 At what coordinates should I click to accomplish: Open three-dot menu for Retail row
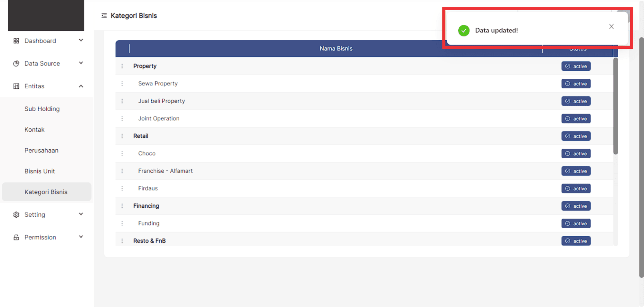(x=122, y=136)
